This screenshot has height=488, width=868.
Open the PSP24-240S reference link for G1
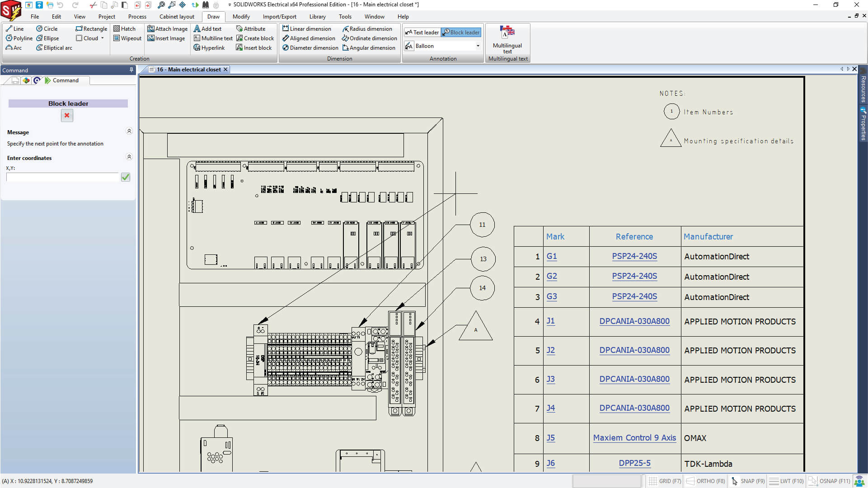point(634,256)
